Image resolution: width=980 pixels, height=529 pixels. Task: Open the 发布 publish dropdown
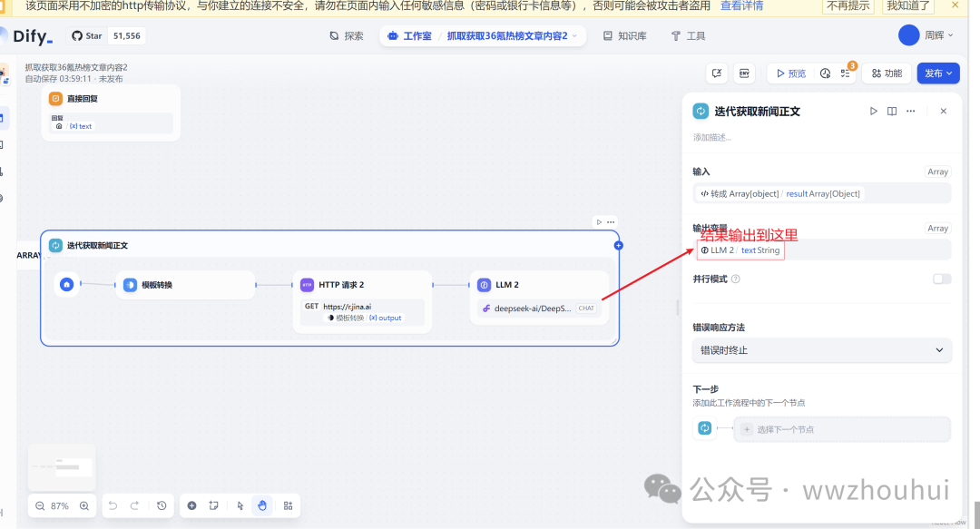938,73
